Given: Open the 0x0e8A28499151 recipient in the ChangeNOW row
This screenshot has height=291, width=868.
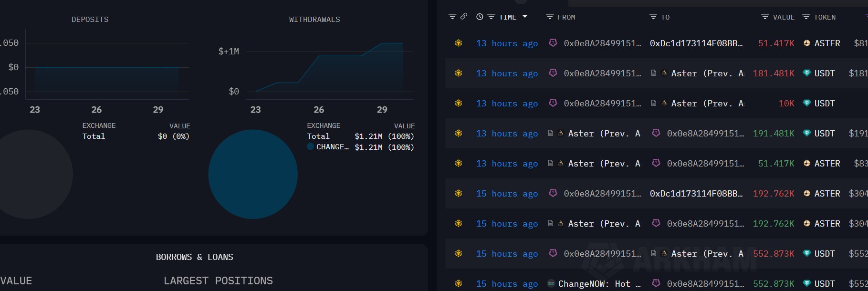Looking at the screenshot, I should (x=705, y=284).
